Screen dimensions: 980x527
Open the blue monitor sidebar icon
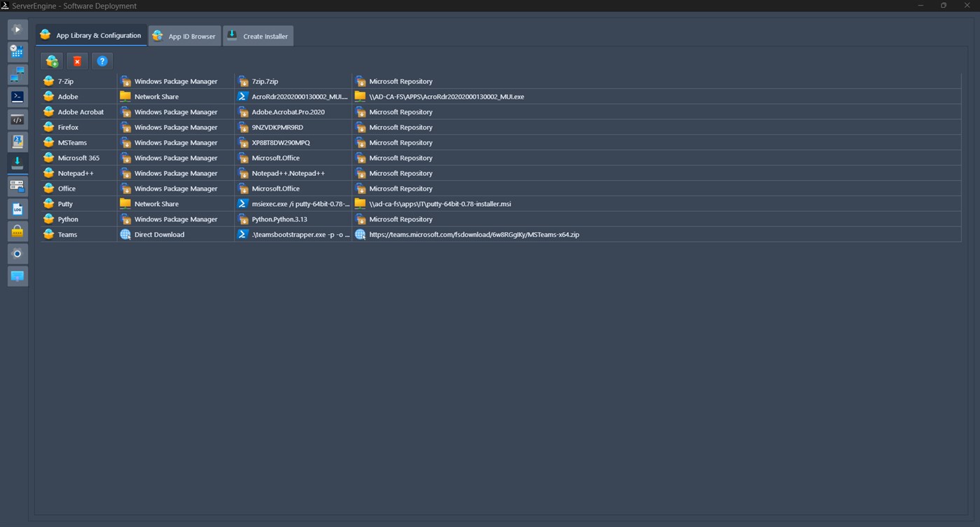pos(18,276)
